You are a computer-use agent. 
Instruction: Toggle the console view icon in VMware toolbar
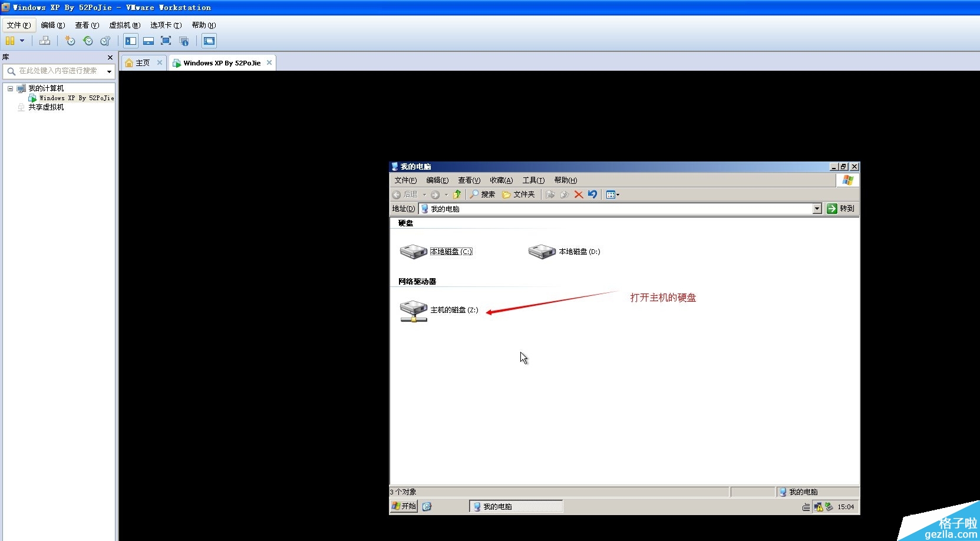pyautogui.click(x=209, y=41)
